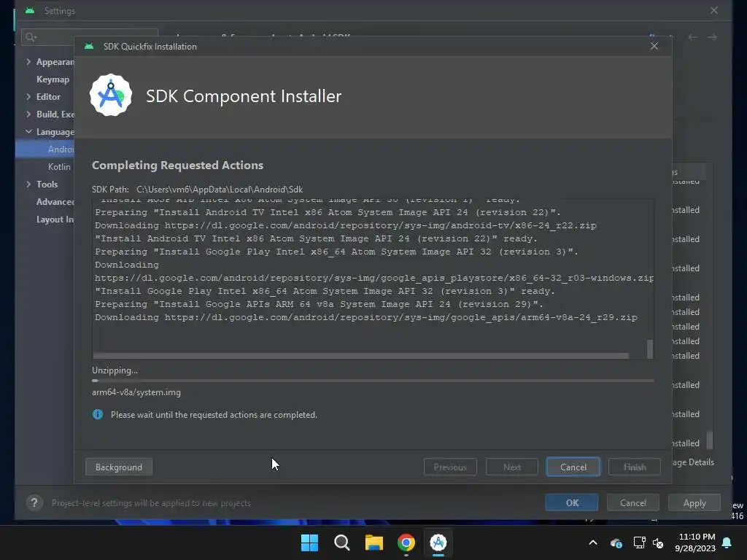The height and width of the screenshot is (560, 747).
Task: Click OK in the Settings window
Action: tap(572, 503)
